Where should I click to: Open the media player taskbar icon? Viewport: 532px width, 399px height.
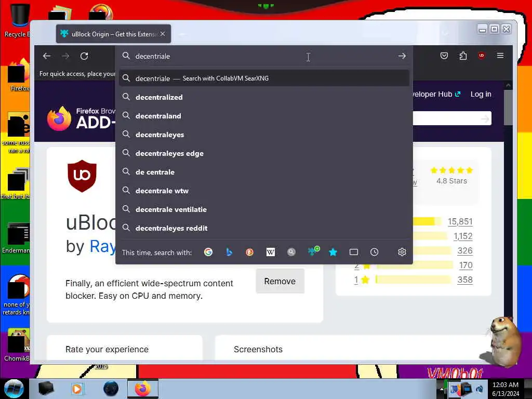(x=77, y=389)
